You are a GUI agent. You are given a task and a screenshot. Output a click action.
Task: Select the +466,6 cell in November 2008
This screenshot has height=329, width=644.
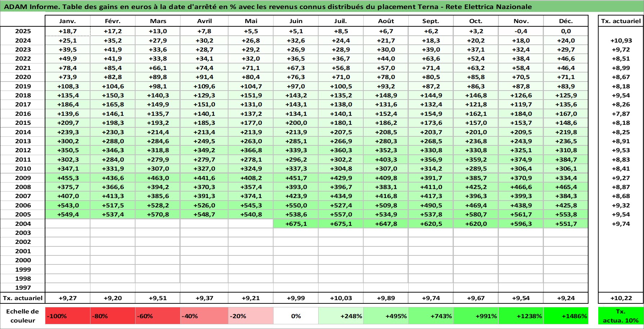tap(521, 187)
